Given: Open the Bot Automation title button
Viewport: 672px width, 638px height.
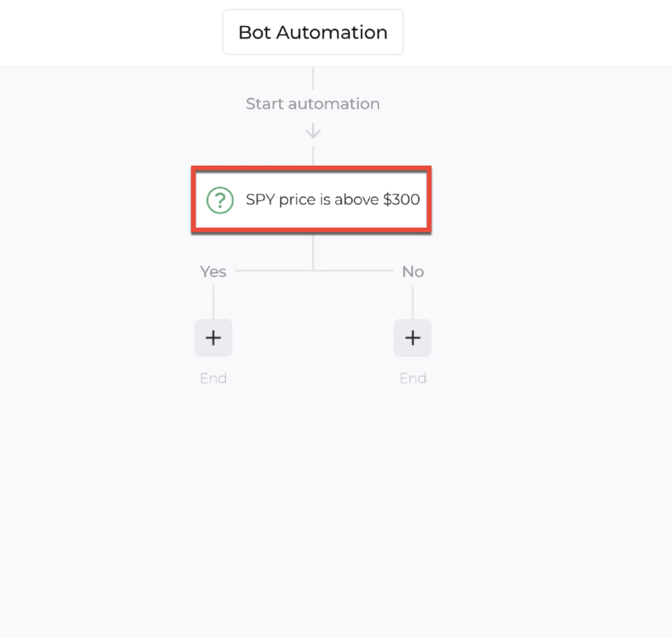Looking at the screenshot, I should (313, 32).
